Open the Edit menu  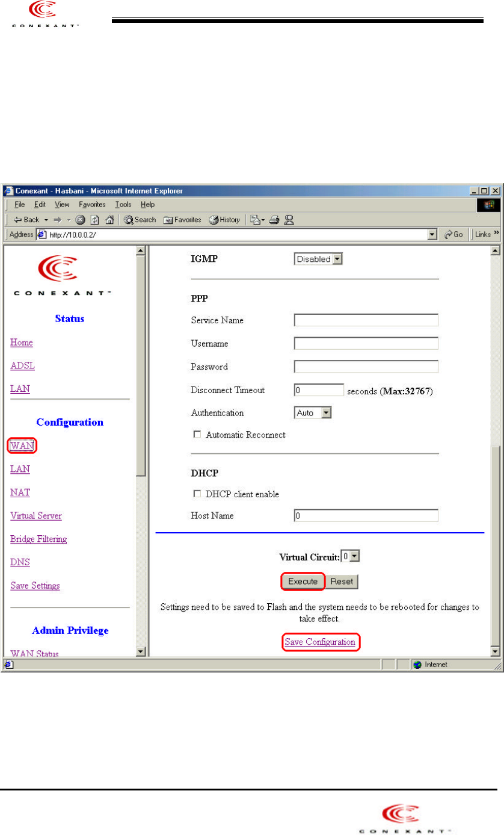40,205
